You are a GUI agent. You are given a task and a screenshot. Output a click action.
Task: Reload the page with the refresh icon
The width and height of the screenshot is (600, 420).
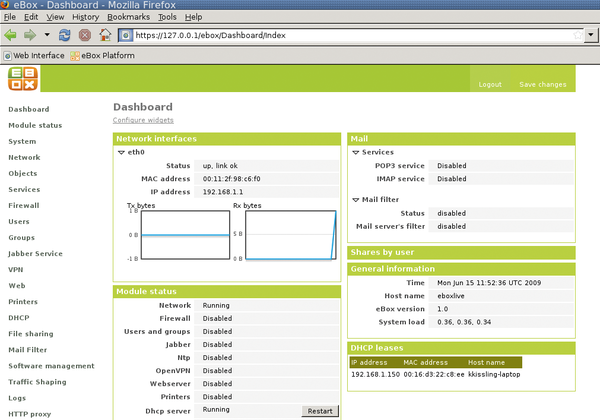tap(65, 35)
